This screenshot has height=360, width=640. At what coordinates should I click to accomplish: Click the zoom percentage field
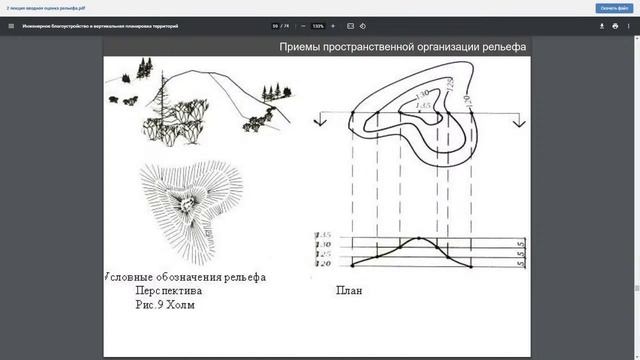pos(318,26)
